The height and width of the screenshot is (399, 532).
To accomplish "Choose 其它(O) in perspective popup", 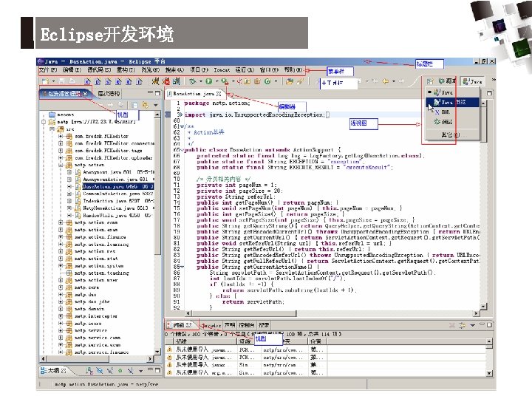I will (x=453, y=134).
